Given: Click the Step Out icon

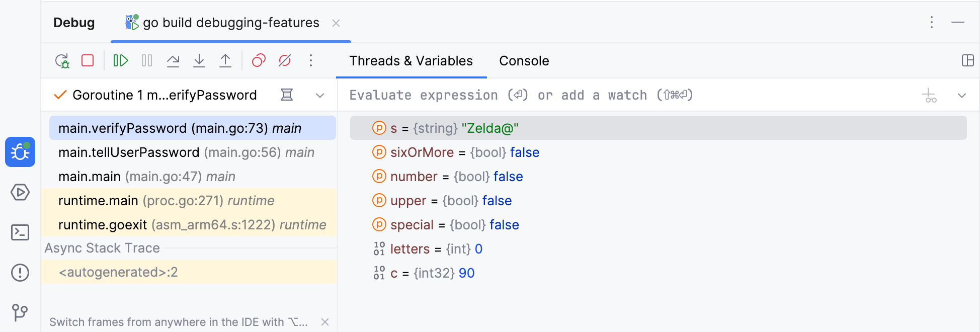Looking at the screenshot, I should click(x=225, y=61).
